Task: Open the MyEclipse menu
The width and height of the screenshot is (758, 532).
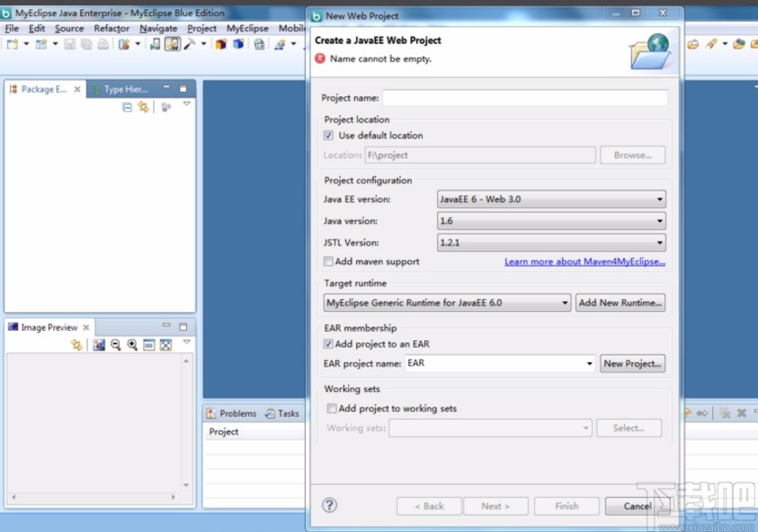Action: [x=247, y=29]
